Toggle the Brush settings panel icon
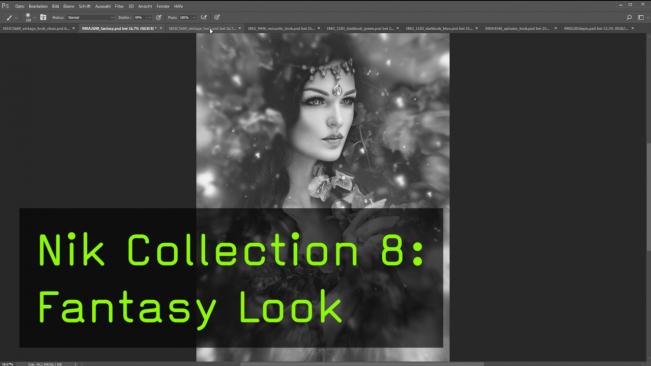651x366 pixels. (x=43, y=17)
